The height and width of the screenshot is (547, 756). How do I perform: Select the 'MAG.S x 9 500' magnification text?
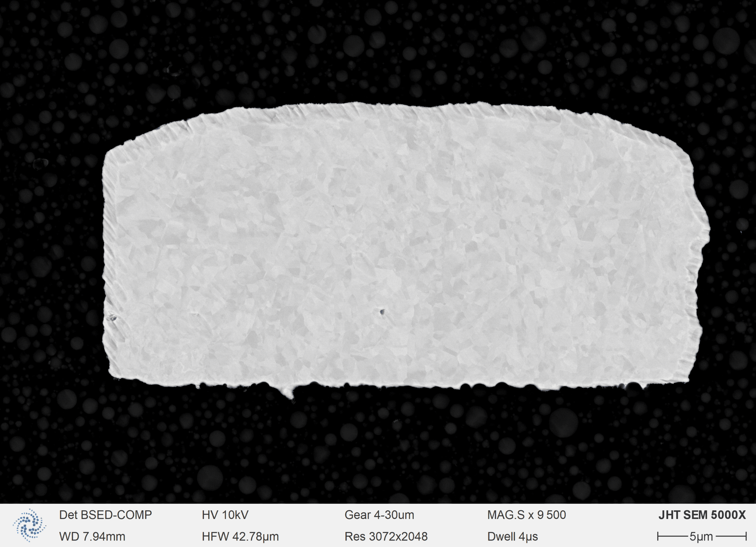[x=527, y=515]
